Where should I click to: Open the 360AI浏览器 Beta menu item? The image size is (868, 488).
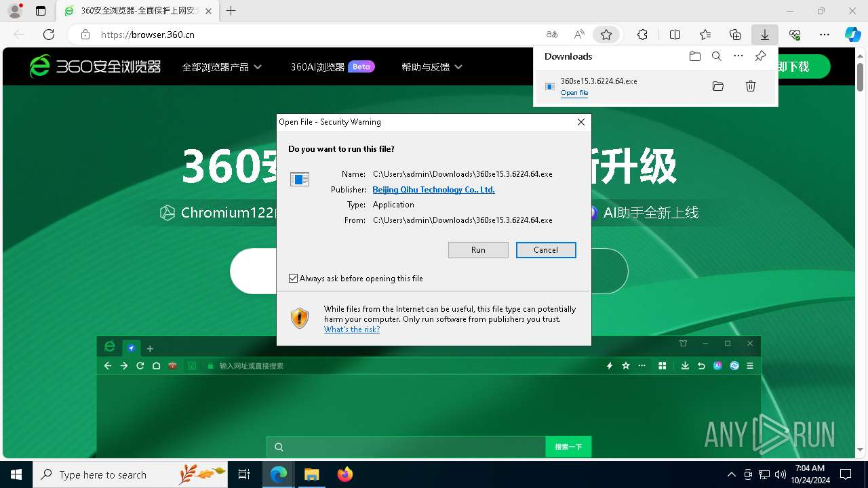(332, 67)
